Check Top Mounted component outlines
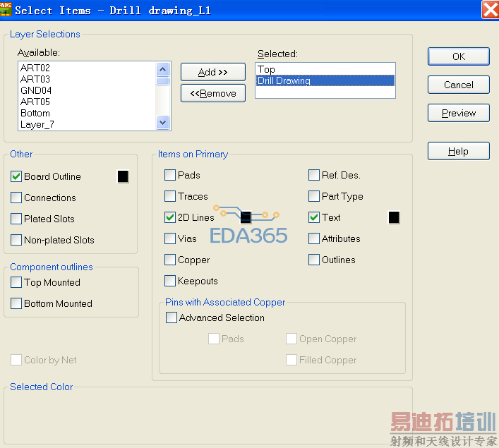499x448 pixels. point(16,282)
